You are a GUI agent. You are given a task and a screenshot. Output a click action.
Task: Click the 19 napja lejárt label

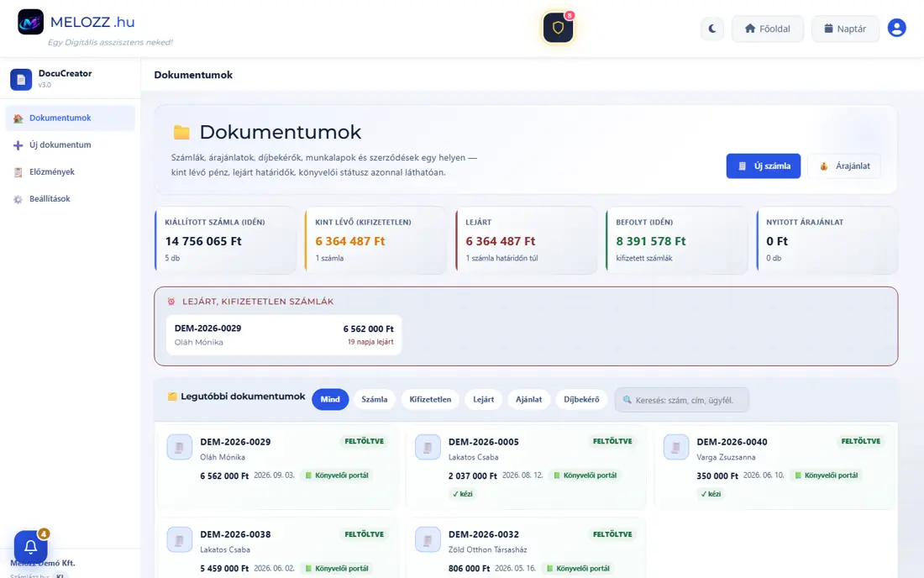370,342
